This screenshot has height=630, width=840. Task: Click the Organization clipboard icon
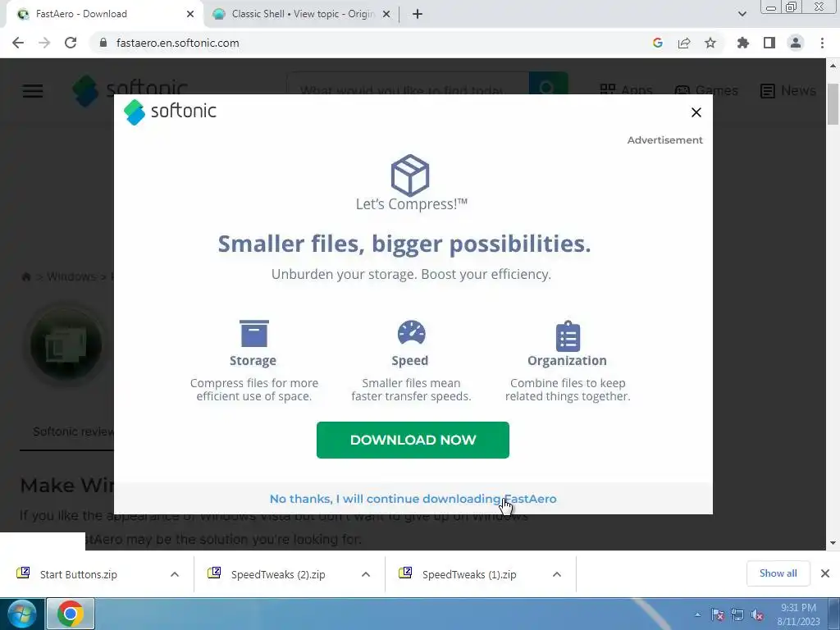pos(568,336)
